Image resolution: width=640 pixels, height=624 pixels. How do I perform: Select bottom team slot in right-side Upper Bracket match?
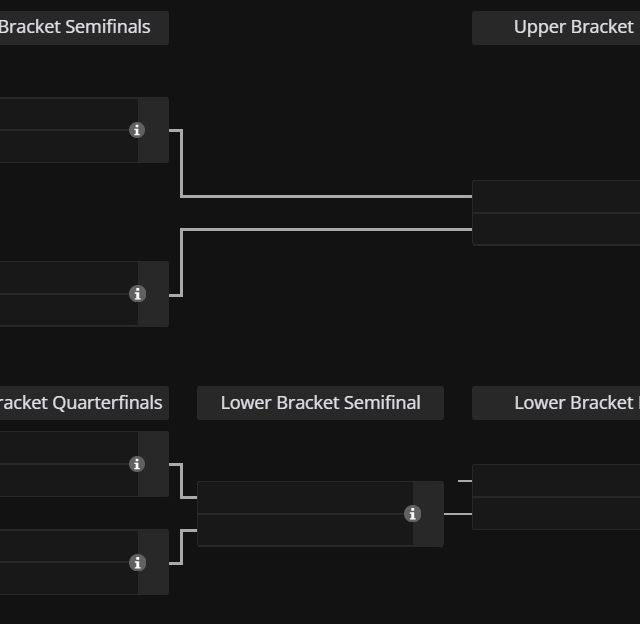tap(556, 229)
